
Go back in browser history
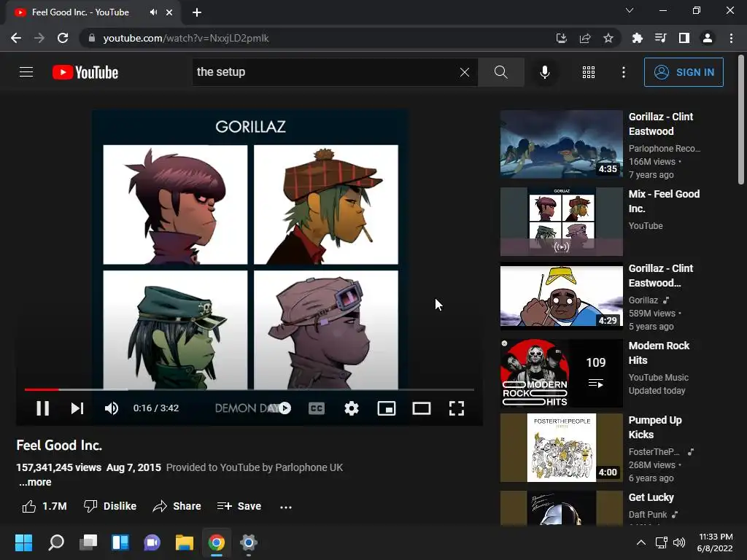(16, 38)
